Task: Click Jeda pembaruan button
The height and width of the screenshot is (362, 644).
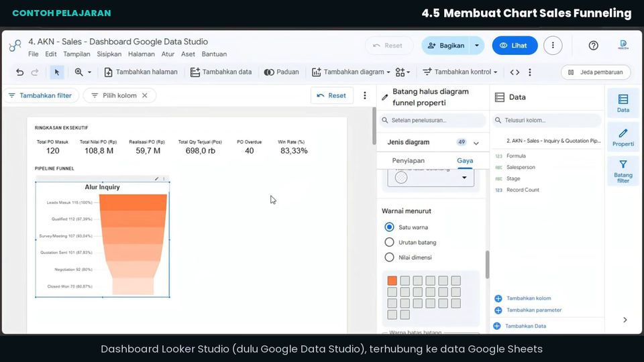Action: pyautogui.click(x=596, y=72)
